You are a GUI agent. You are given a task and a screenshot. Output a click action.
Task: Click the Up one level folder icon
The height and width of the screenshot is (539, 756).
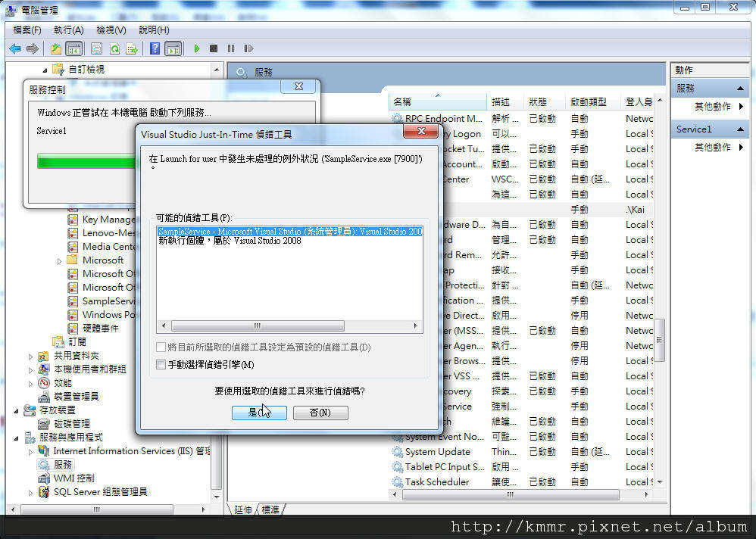coord(56,48)
